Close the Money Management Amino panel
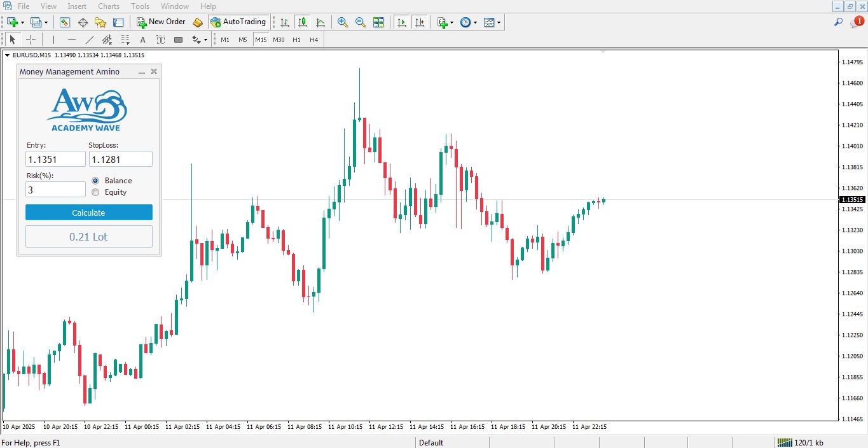Image resolution: width=868 pixels, height=448 pixels. point(154,72)
